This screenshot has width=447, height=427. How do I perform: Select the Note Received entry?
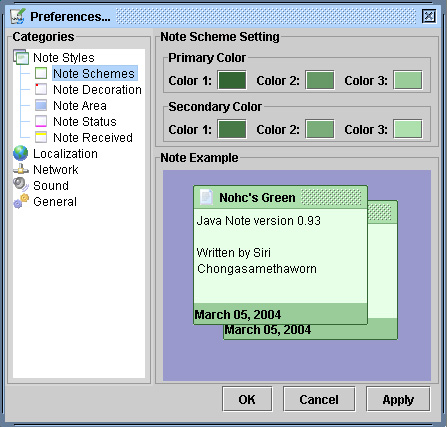coord(93,137)
